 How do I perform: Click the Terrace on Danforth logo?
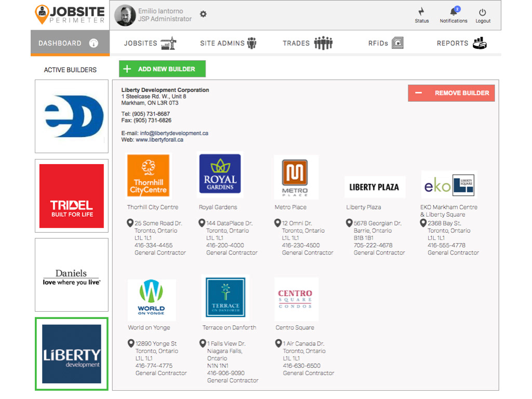[225, 298]
